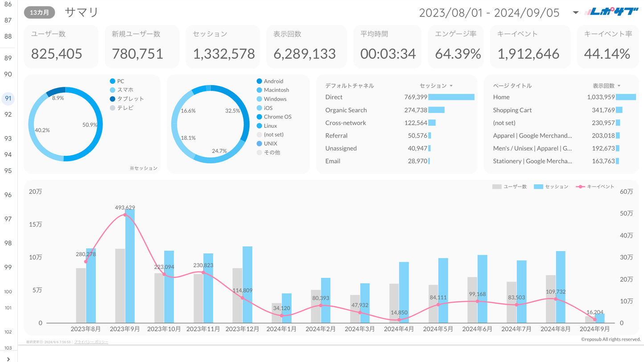Click the セッション blue legend swatch
The image size is (644, 362).
(x=538, y=187)
